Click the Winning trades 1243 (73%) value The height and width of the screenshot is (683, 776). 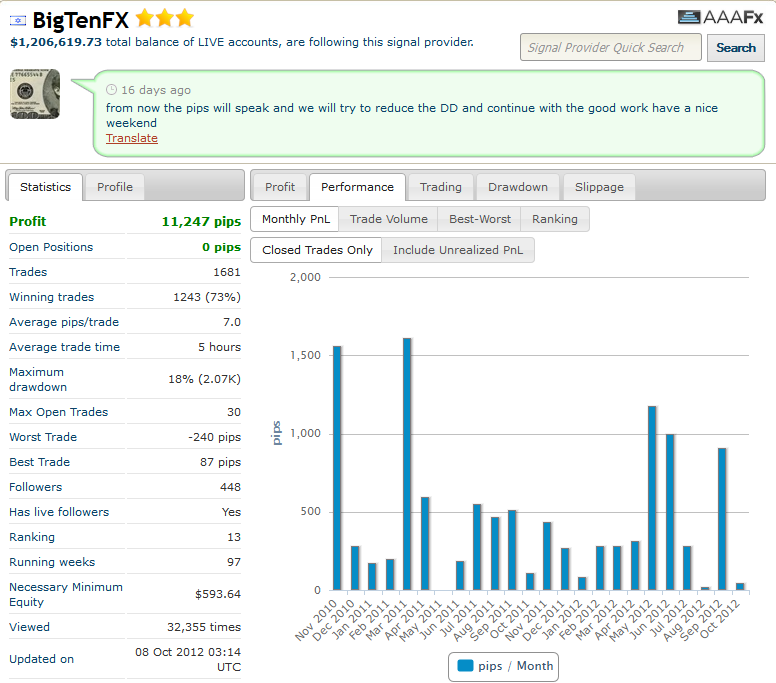[207, 297]
